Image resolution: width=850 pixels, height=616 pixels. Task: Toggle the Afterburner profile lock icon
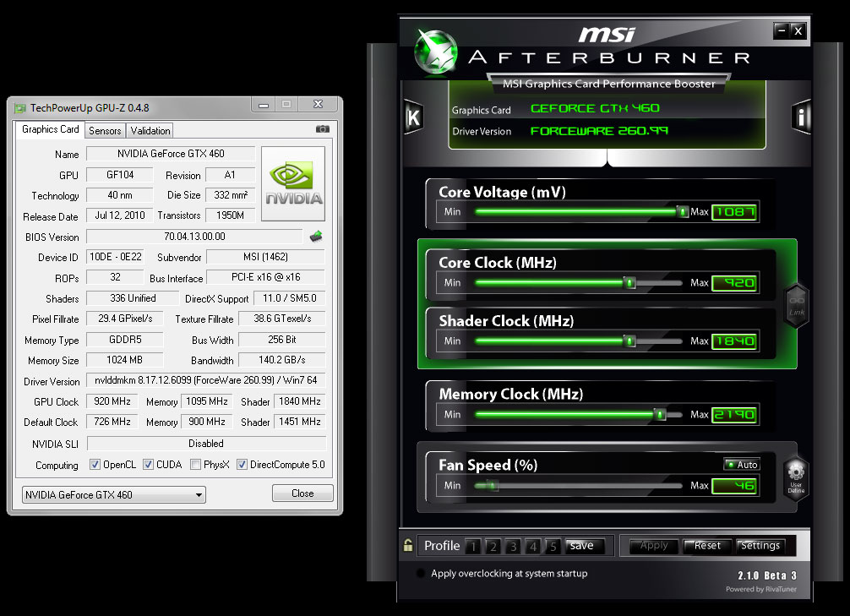point(408,545)
